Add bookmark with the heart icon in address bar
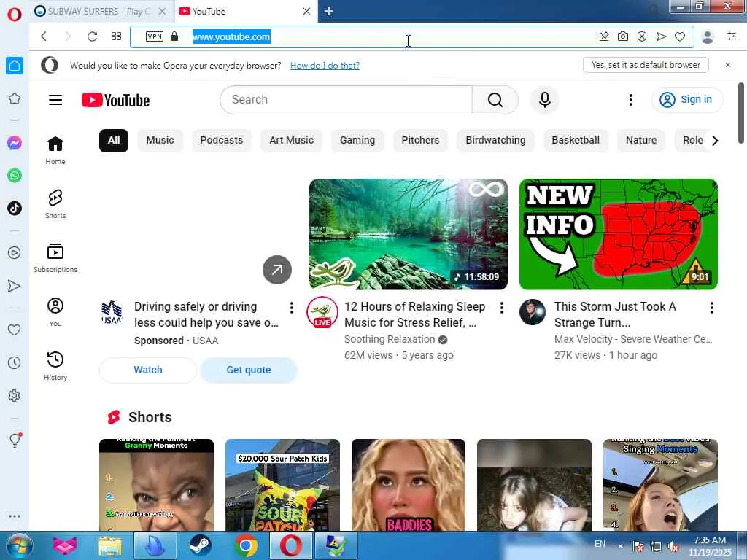747x560 pixels. 680,36
